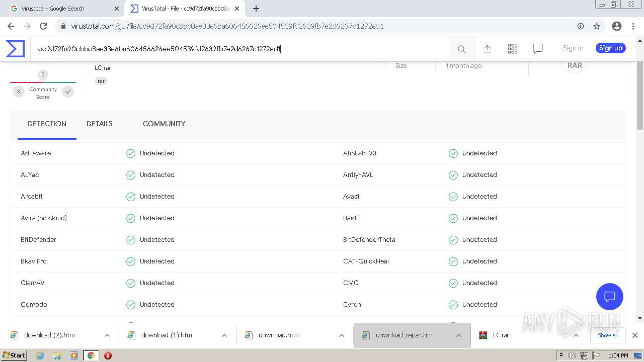Image resolution: width=644 pixels, height=362 pixels.
Task: Click the taskbar clock showing 1:04 PM
Action: [x=618, y=355]
